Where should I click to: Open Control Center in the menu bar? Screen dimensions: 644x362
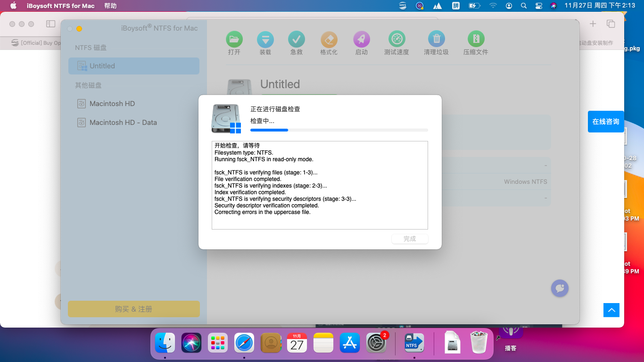(539, 6)
